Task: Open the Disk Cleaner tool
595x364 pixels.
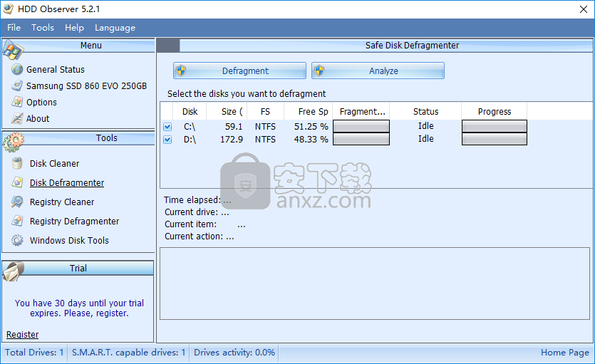Action: pos(55,163)
